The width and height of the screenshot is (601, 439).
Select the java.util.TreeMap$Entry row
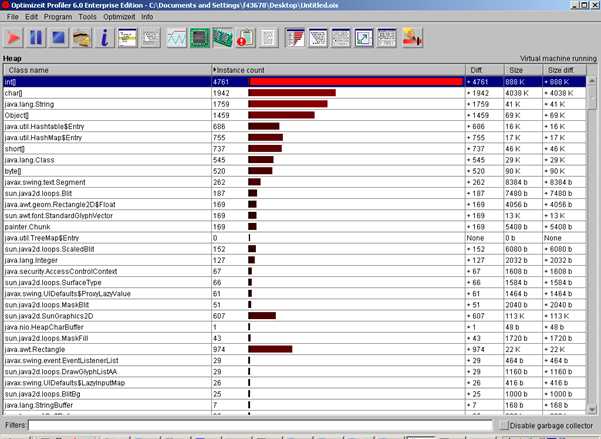pyautogui.click(x=295, y=238)
